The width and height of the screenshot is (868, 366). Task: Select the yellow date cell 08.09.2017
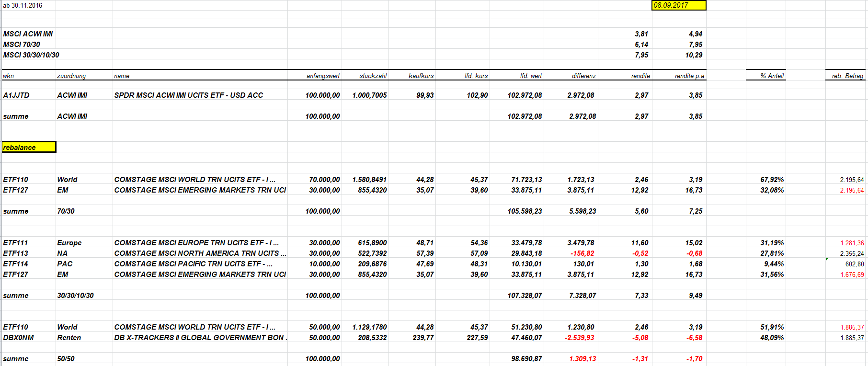coord(679,5)
